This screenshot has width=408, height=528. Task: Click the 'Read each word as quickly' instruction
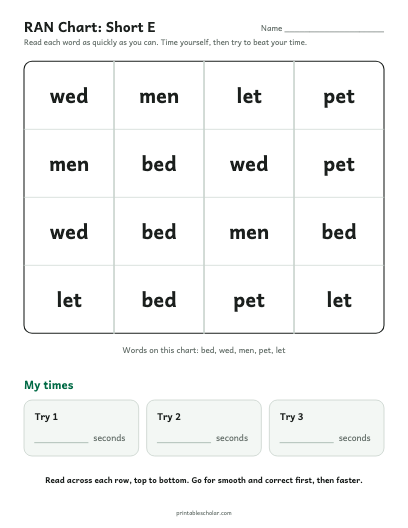[165, 42]
